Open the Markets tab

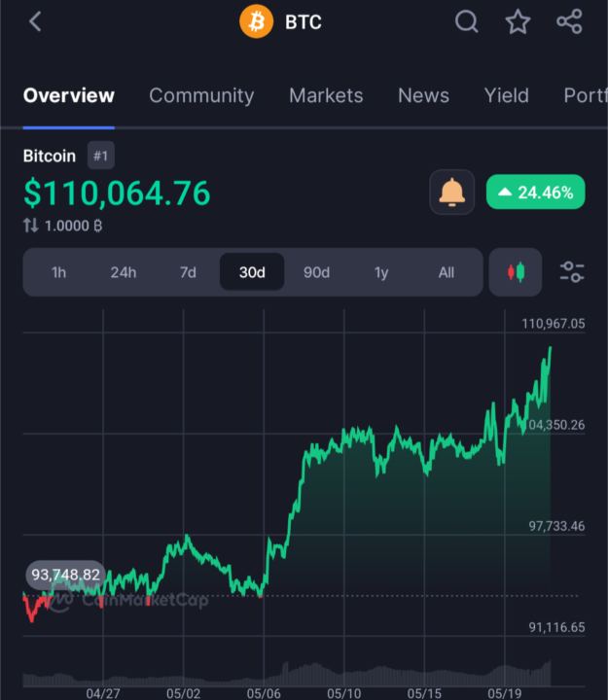coord(326,95)
